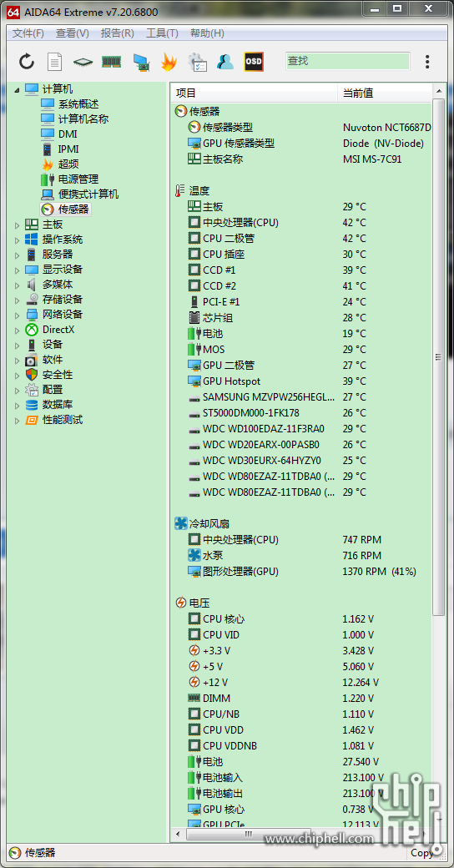Image resolution: width=454 pixels, height=868 pixels.
Task: Select 计算机名称 in the tree
Action: pos(83,119)
